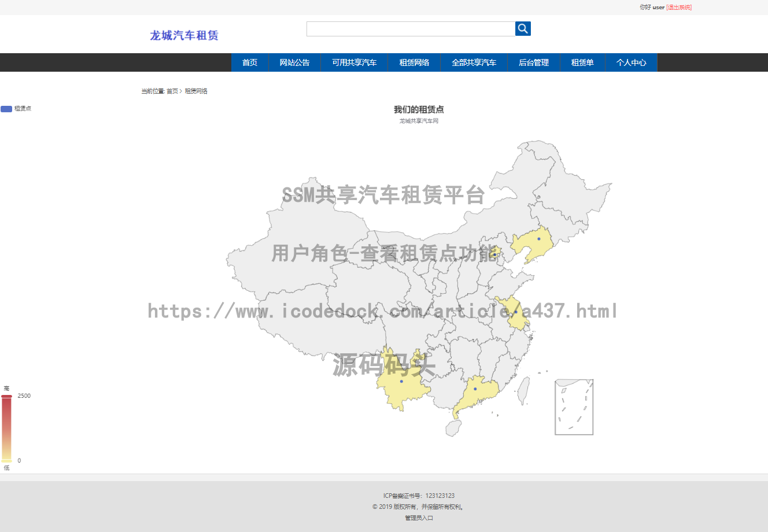Click 首页 in the breadcrumb
The height and width of the screenshot is (532, 768).
172,91
